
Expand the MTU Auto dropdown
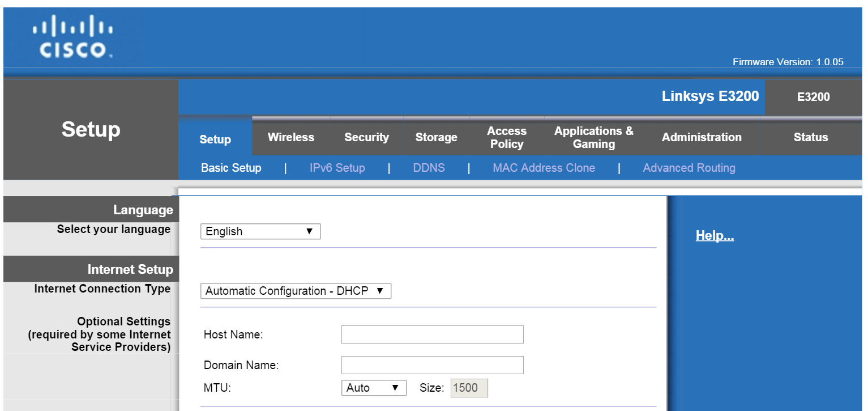click(374, 388)
